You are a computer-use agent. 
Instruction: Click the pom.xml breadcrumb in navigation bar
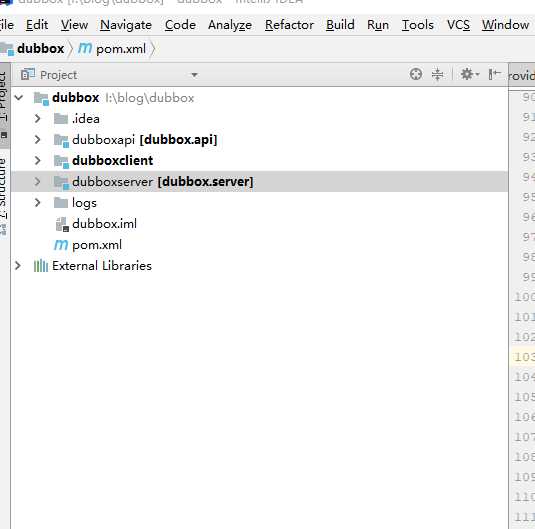coord(121,49)
